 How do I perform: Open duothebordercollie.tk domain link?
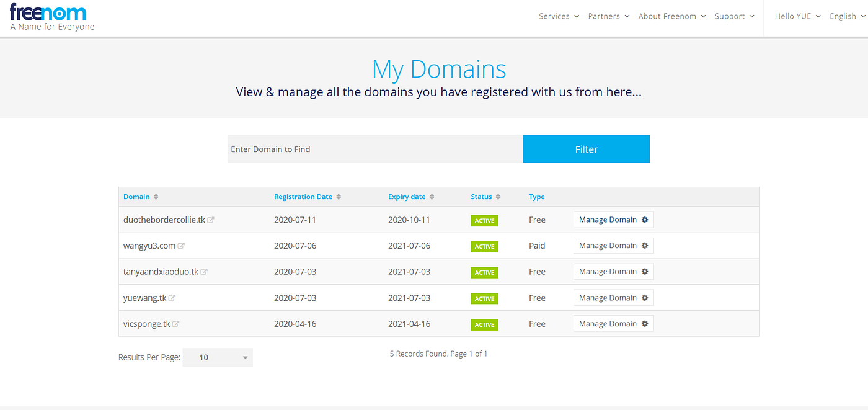(x=164, y=220)
